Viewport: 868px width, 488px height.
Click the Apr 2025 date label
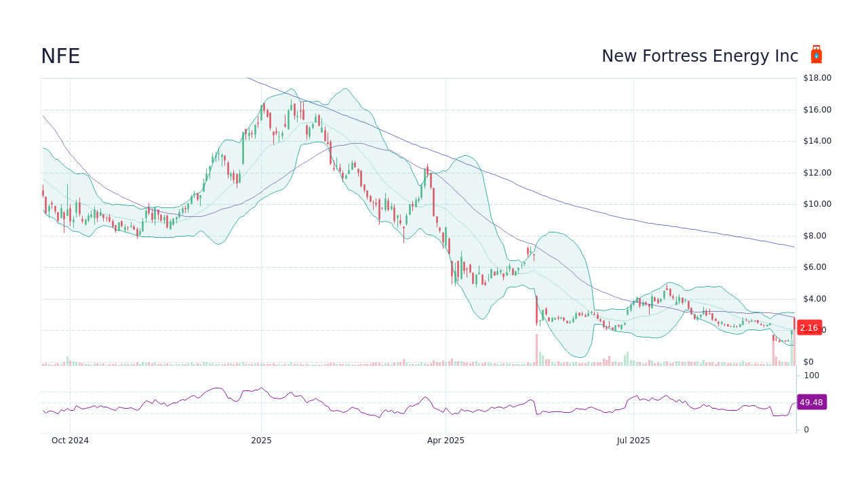446,441
